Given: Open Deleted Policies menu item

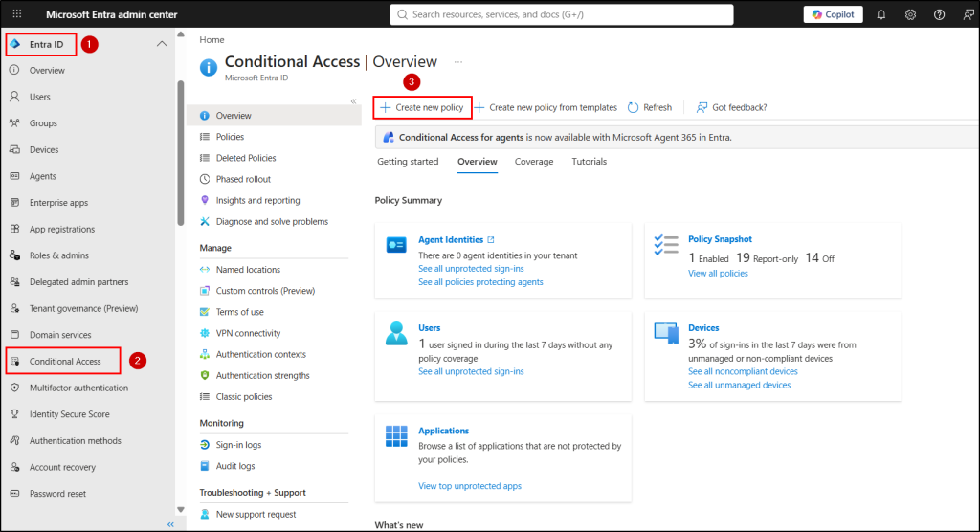Looking at the screenshot, I should 246,158.
